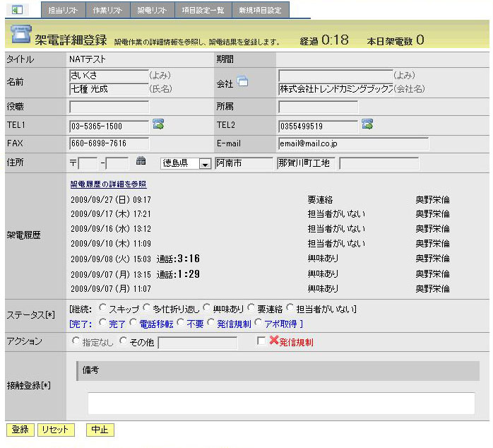
Task: Click the red X 発信規制 icon
Action: [274, 340]
